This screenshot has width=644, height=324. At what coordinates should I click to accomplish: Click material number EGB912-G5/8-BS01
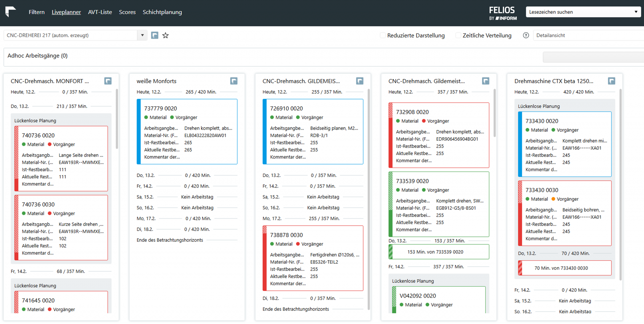[456, 208]
